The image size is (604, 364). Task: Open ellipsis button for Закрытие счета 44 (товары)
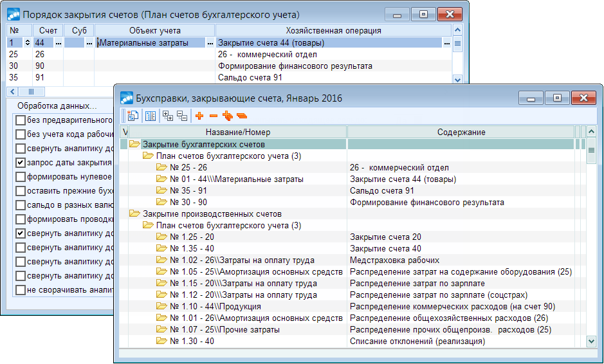point(446,43)
